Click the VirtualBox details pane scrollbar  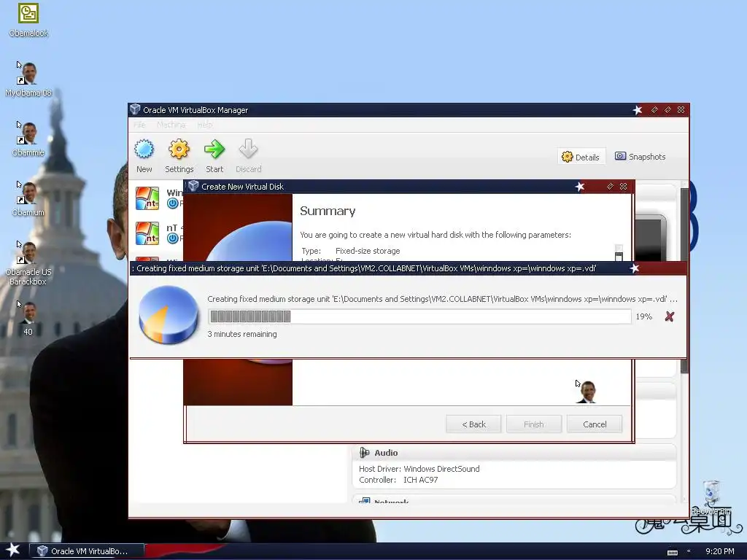[x=684, y=281]
